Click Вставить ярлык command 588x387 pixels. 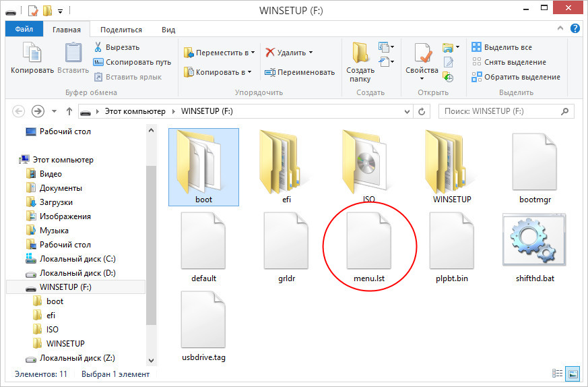128,77
